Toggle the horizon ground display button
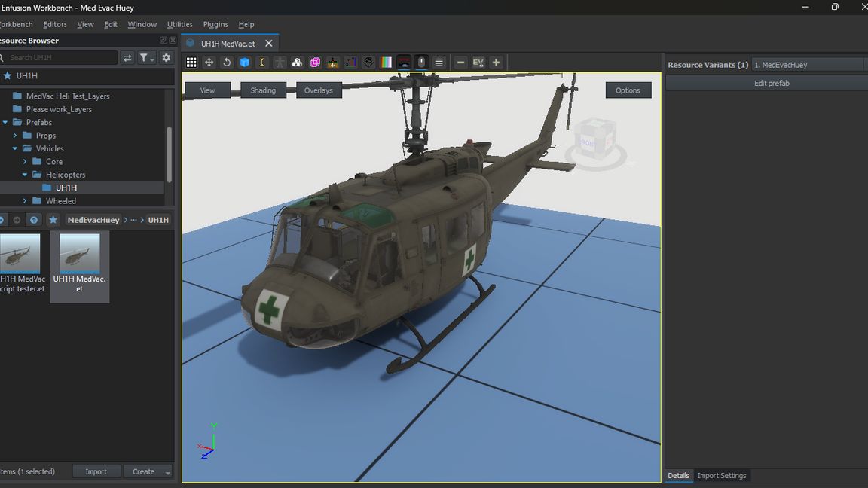This screenshot has height=488, width=868. 405,63
